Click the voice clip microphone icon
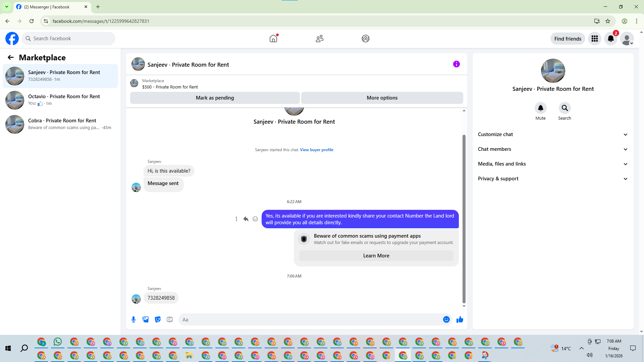This screenshot has width=644, height=362. (x=133, y=319)
